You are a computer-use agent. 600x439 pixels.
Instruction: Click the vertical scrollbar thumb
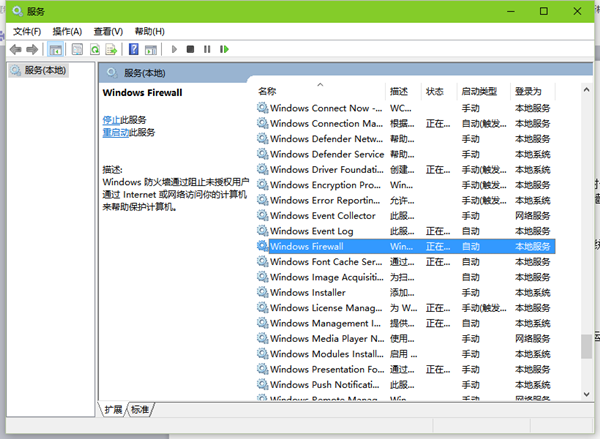[586, 347]
